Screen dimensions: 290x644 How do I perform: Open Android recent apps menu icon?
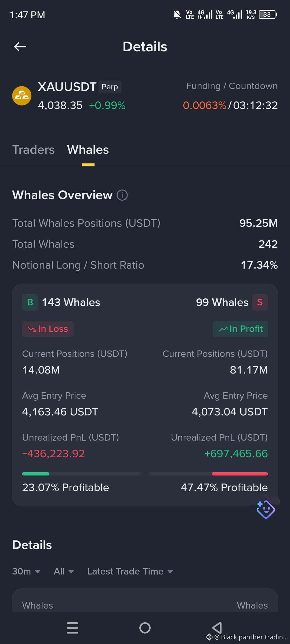(x=73, y=628)
